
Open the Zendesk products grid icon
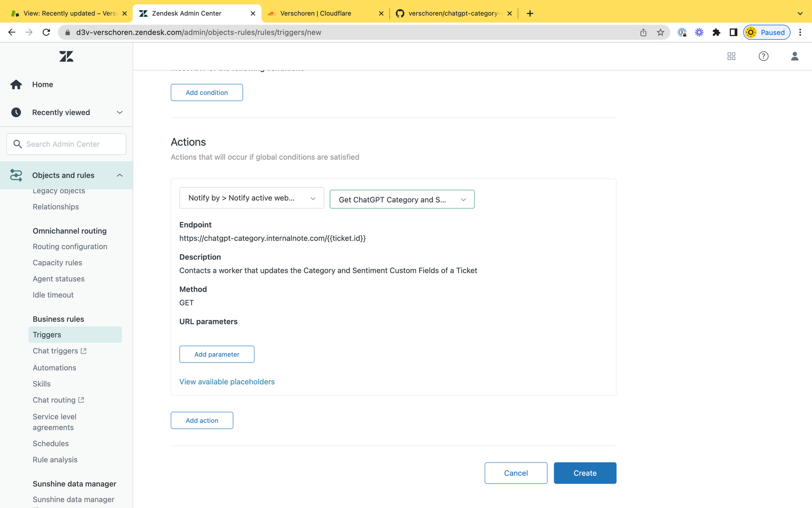point(731,56)
